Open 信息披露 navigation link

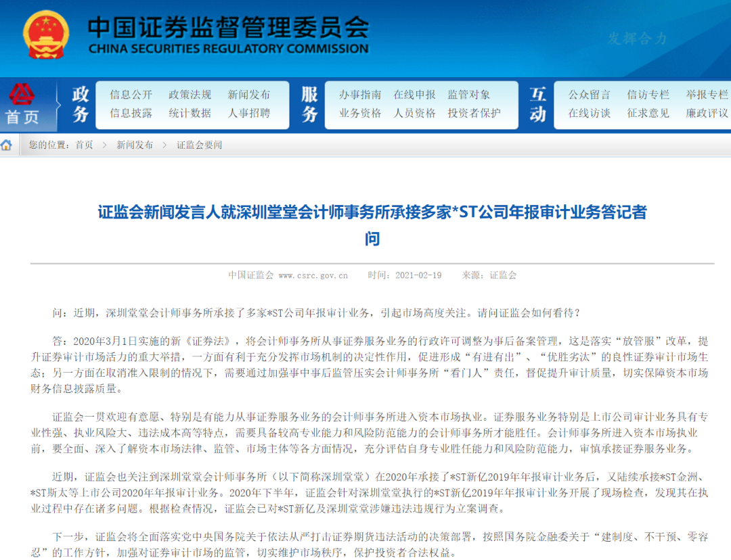[x=131, y=113]
